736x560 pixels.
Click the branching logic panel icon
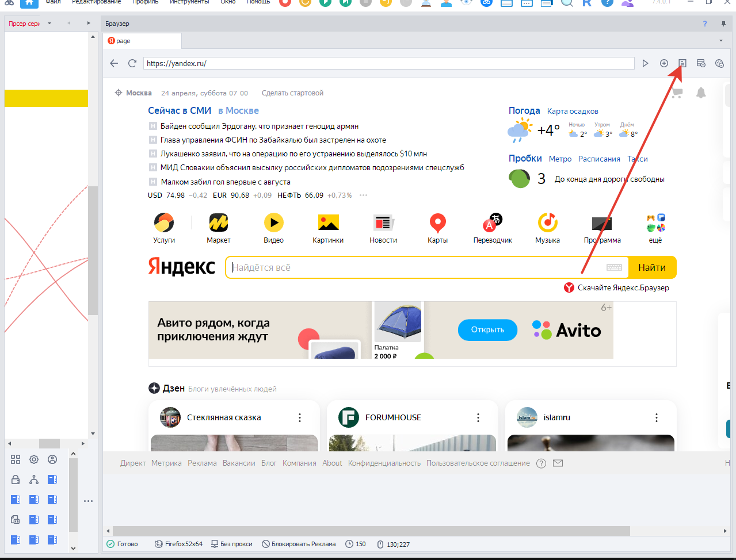click(34, 480)
